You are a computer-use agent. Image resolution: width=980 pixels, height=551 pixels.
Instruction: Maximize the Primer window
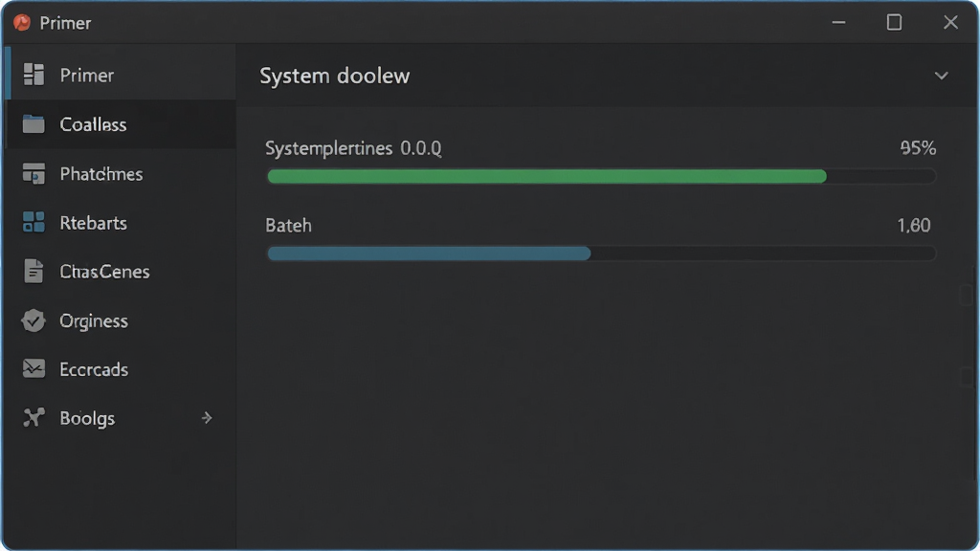895,23
